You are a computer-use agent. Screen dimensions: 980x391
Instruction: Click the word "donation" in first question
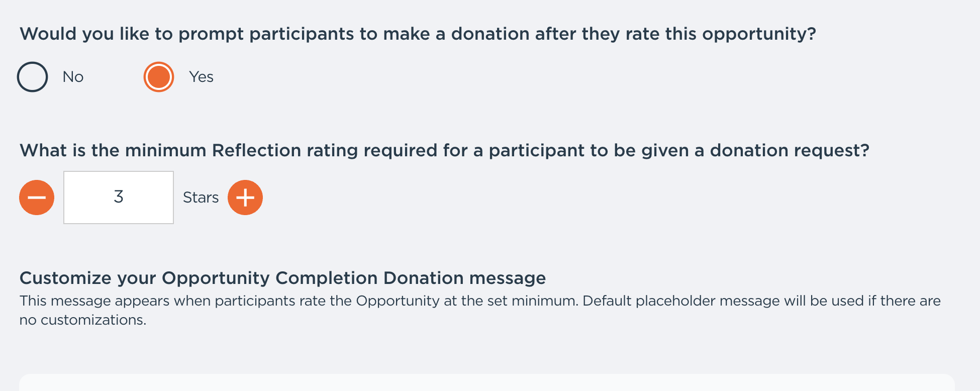(490, 34)
